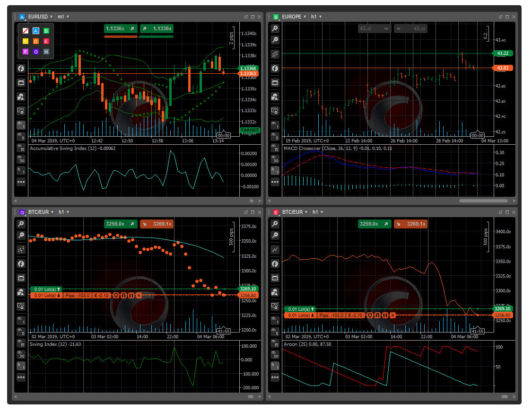Click the shield protection icon on G-chart sell position
Screen dimensions: 532x412
(116, 296)
